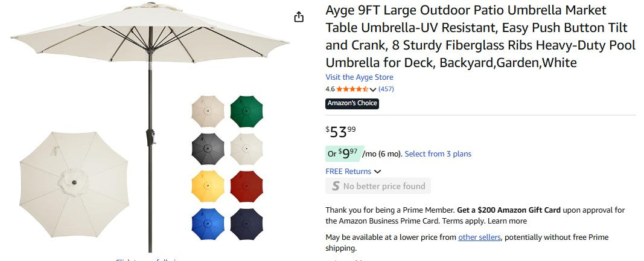Click Select from 3 plans link
Image resolution: width=644 pixels, height=261 pixels.
tap(438, 154)
